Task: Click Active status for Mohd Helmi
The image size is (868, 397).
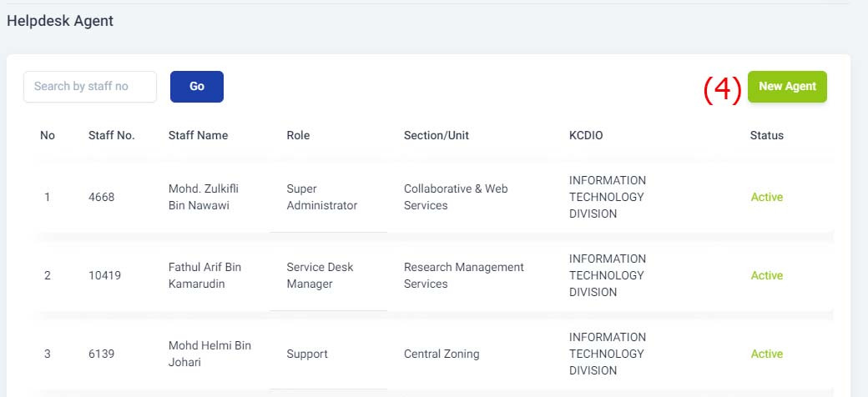Action: pos(767,354)
